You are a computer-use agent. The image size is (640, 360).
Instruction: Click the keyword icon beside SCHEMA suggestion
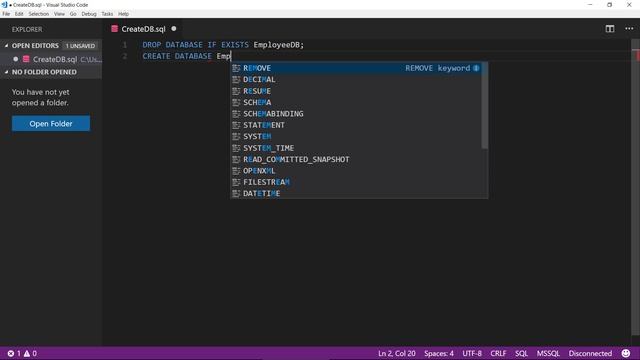(x=236, y=102)
